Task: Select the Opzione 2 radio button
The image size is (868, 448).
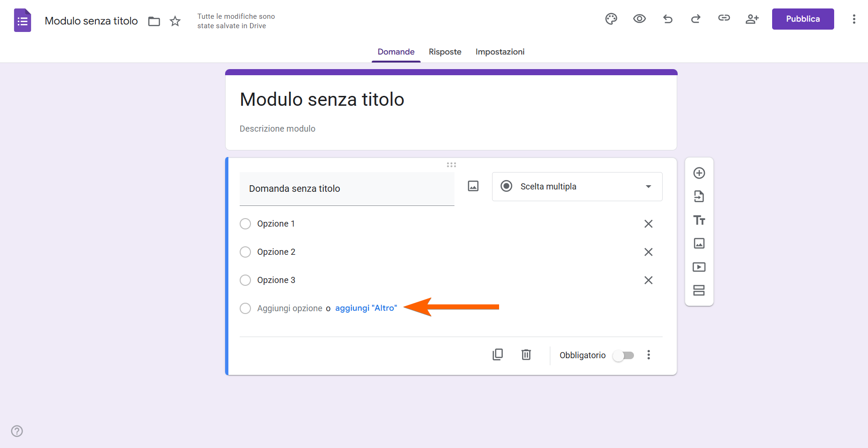Action: tap(245, 252)
